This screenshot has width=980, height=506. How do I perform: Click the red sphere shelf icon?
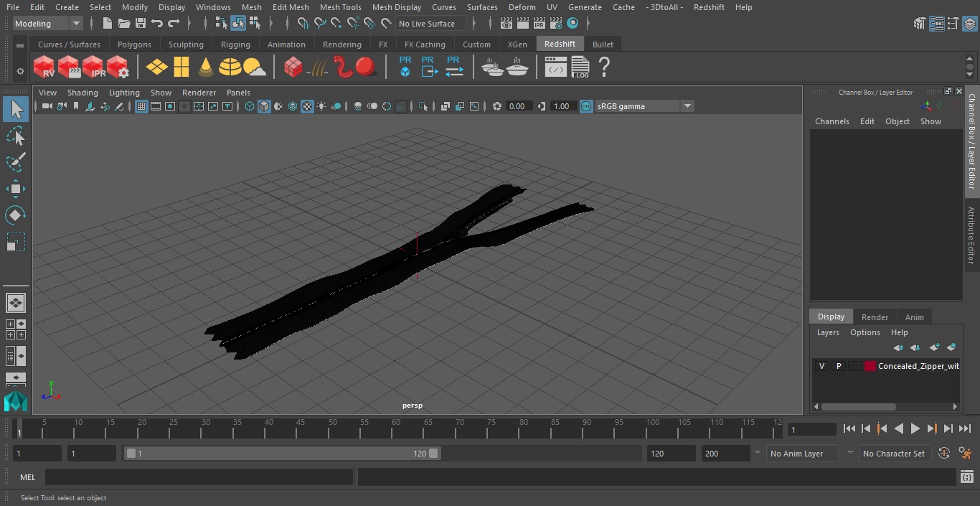click(x=366, y=67)
